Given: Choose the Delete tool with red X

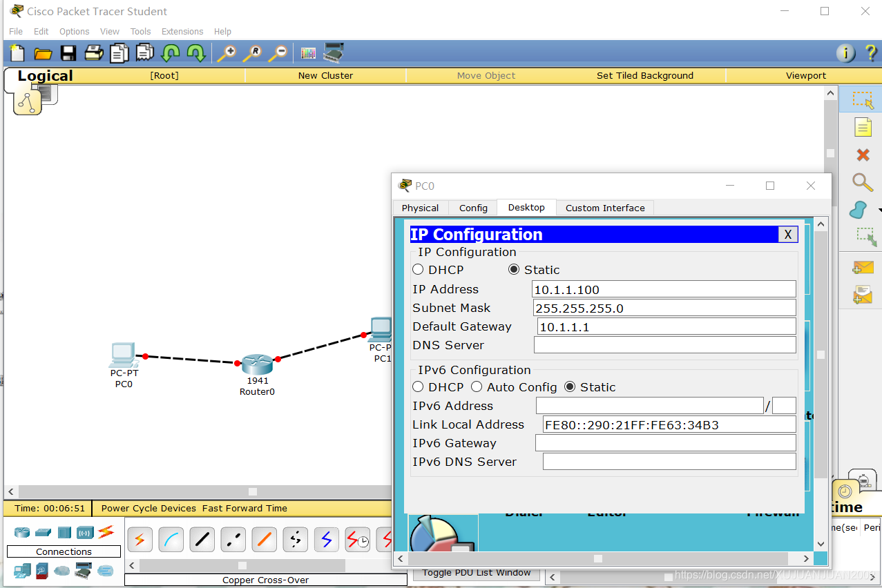Looking at the screenshot, I should pyautogui.click(x=863, y=155).
